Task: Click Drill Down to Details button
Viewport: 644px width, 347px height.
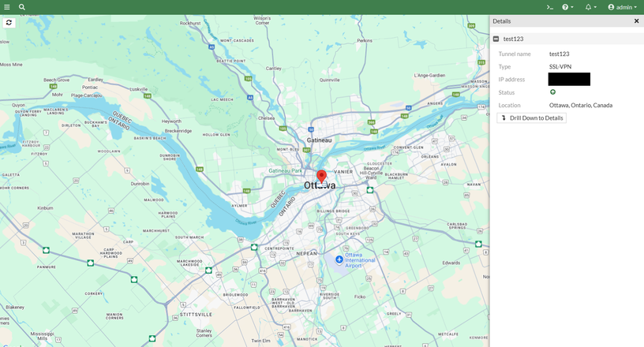Action: coord(531,118)
